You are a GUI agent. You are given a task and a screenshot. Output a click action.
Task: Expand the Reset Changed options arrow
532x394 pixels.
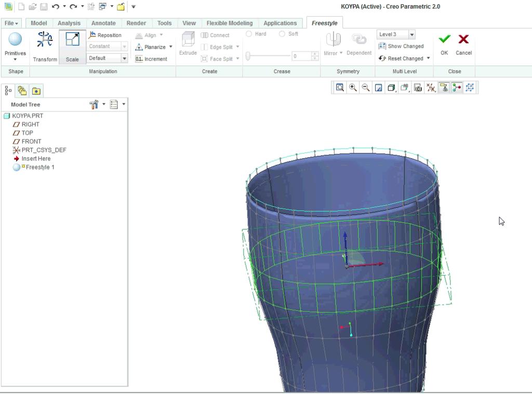pos(428,58)
